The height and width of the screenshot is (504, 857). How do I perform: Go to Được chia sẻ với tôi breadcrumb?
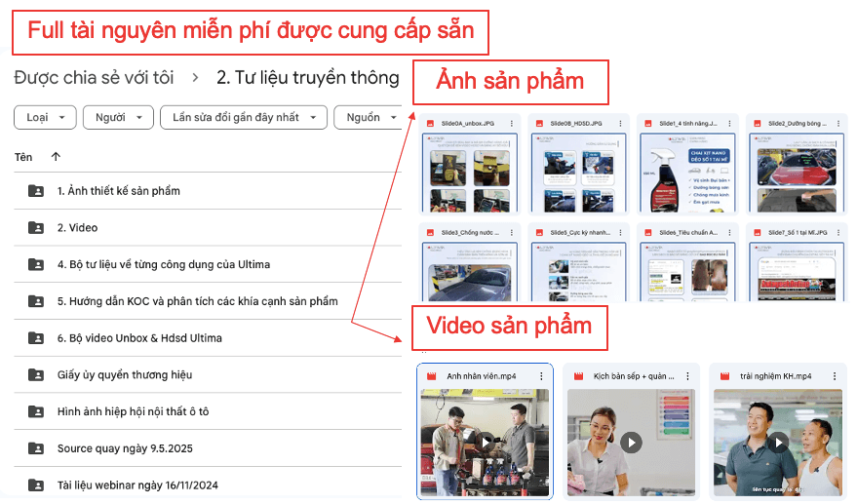point(94,78)
